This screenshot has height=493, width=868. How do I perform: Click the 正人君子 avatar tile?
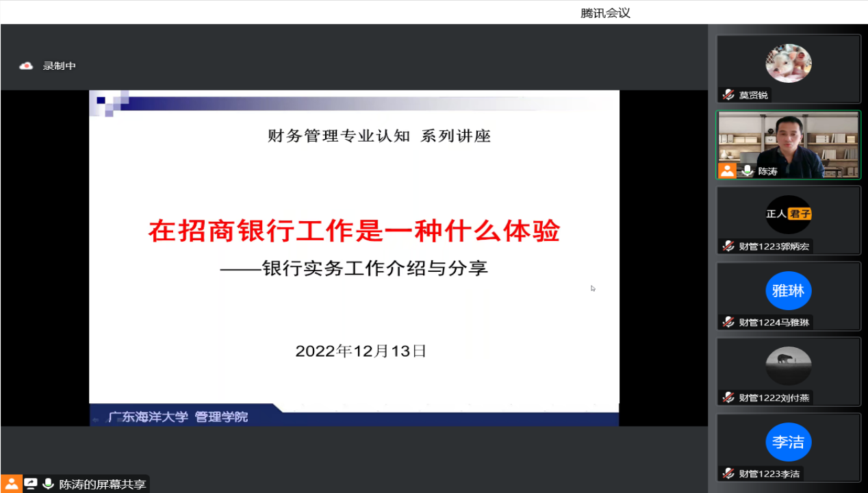[x=788, y=214]
